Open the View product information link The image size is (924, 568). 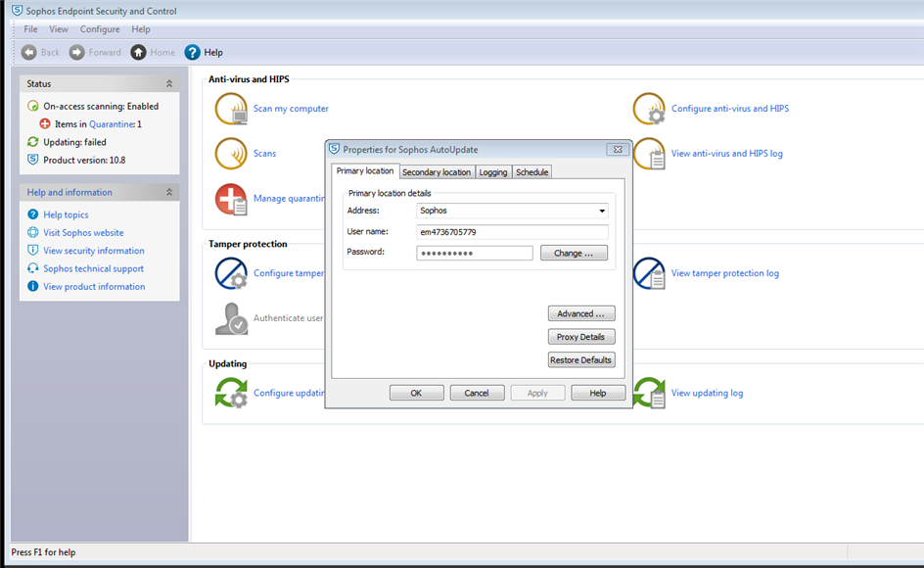94,286
